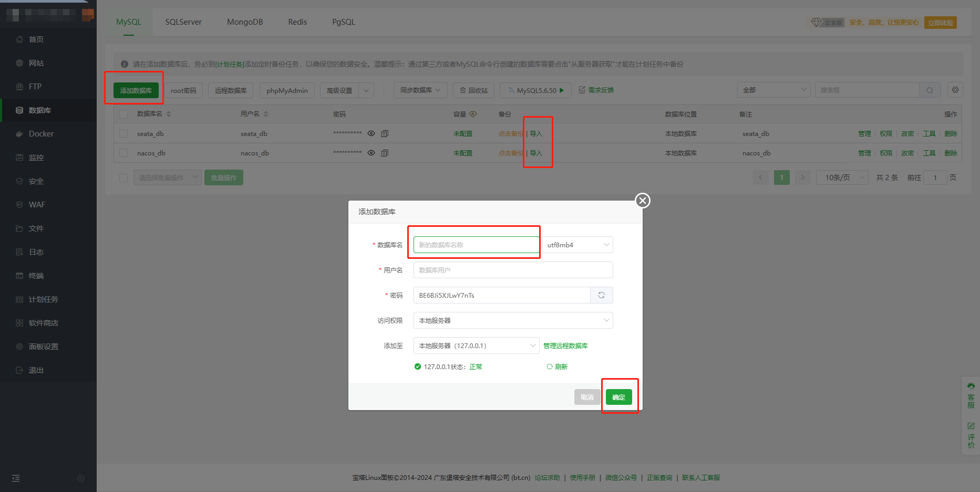Viewport: 980px width, 492px height.
Task: Click the search magnifier icon
Action: pos(930,90)
